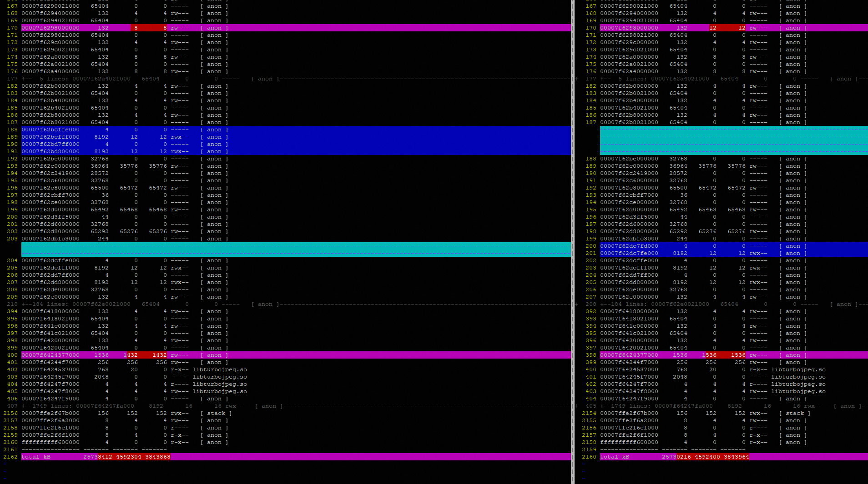Image resolution: width=868 pixels, height=484 pixels.
Task: Select left pane row ffffffffff600000
Action: coord(296,442)
